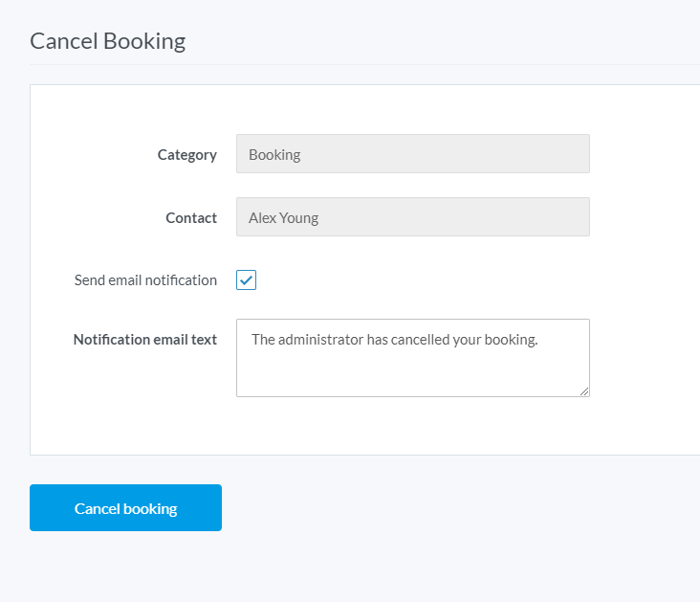Click the 'Cancel Booking' page heading
The width and height of the screenshot is (700, 602).
(107, 41)
